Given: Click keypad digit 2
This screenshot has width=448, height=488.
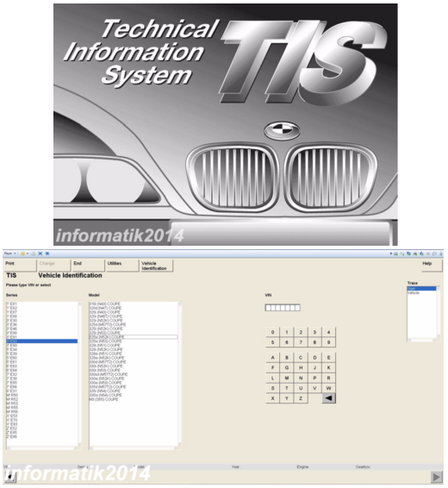Looking at the screenshot, I should click(x=301, y=332).
